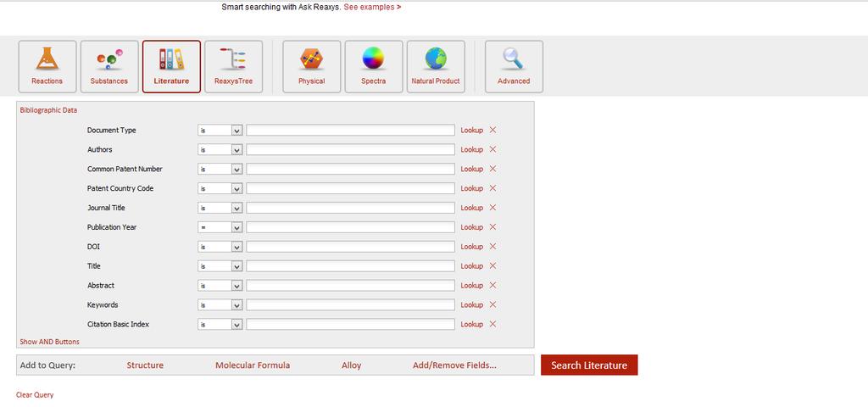The width and height of the screenshot is (868, 407).
Task: Focus the Title text field
Action: [x=350, y=265]
